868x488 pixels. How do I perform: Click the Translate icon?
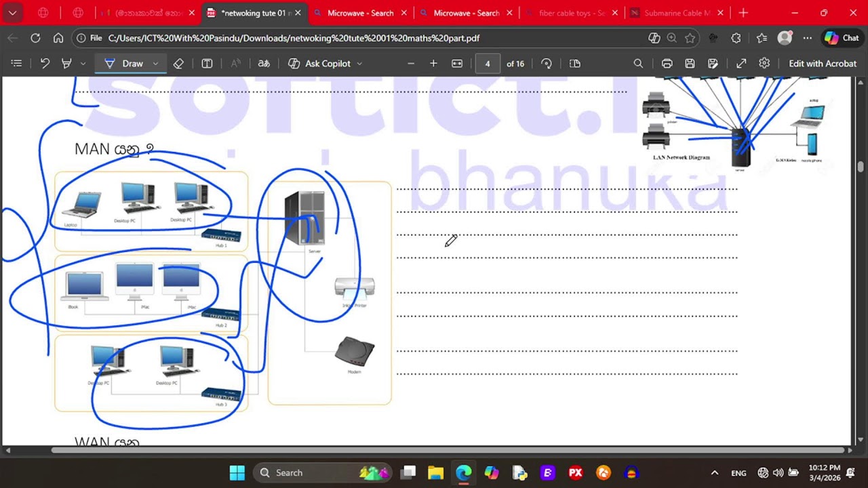click(264, 63)
